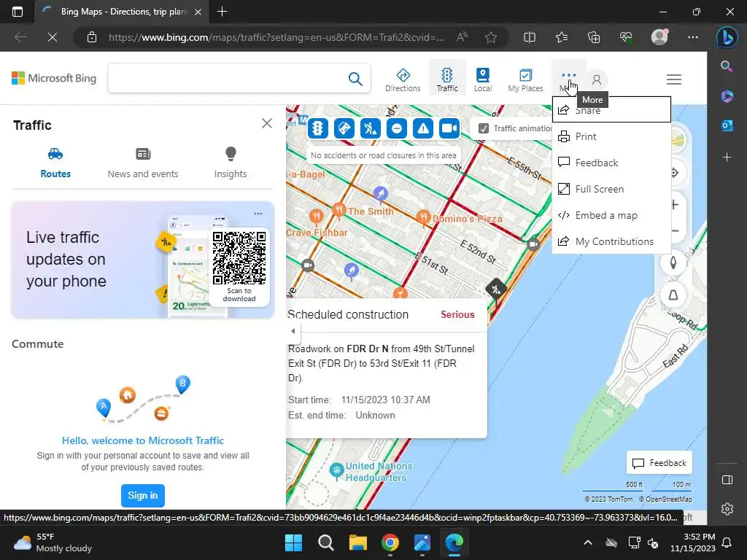Toggle the road closure sign filter
This screenshot has height=560, width=747.
tap(344, 128)
